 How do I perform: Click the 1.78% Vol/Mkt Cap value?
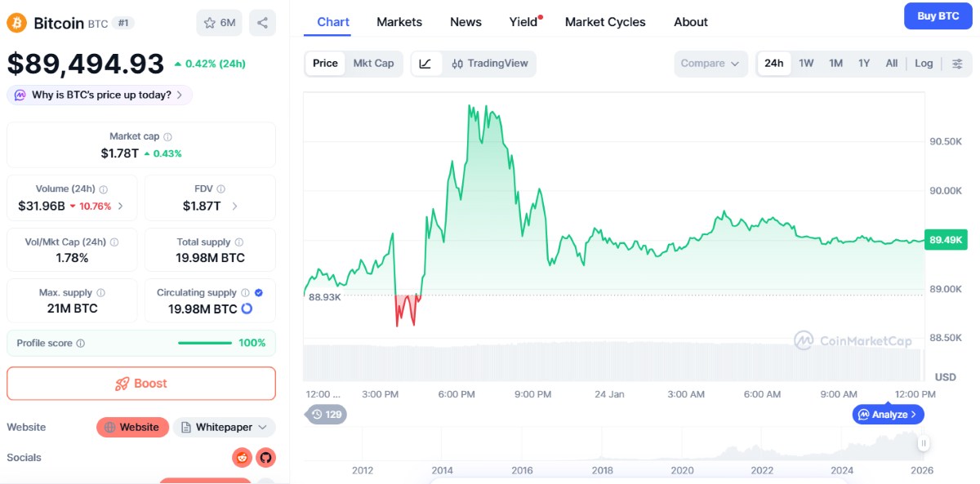point(72,258)
